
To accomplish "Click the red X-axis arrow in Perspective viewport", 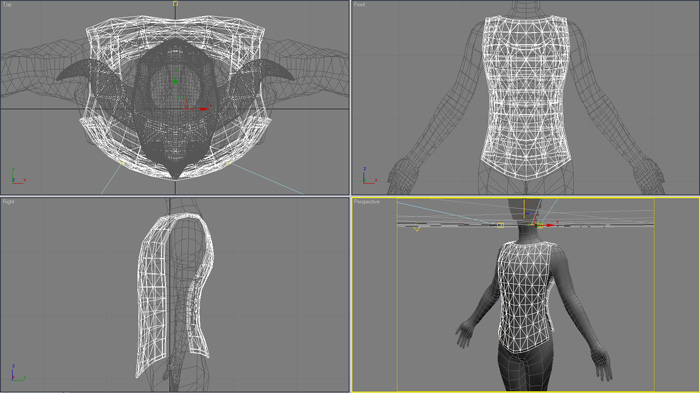I will point(550,225).
